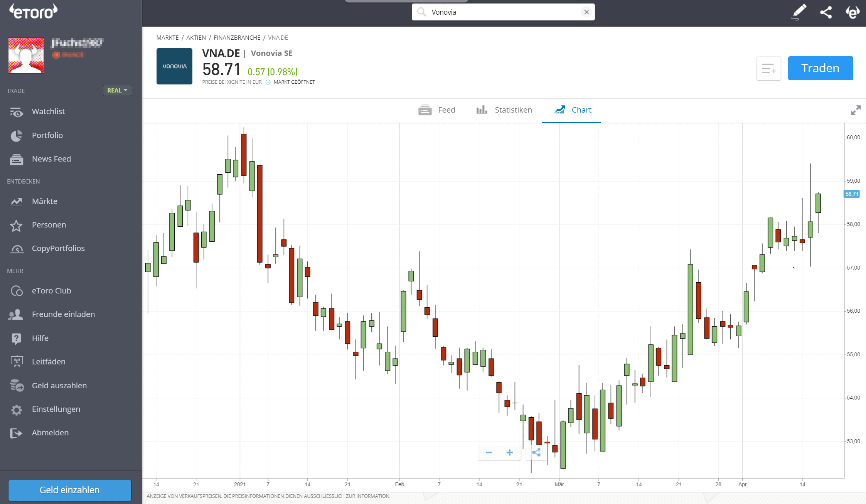Add VNA.DE to watchlist list icon
The image size is (866, 504).
click(768, 69)
